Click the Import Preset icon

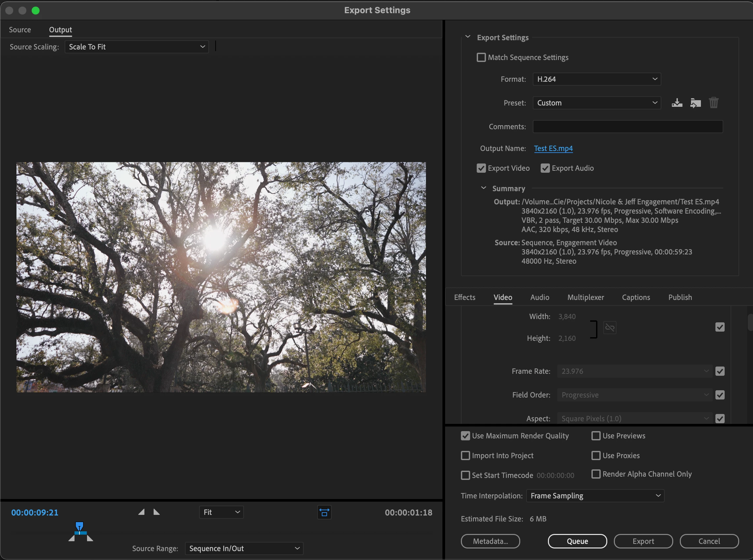pos(695,103)
